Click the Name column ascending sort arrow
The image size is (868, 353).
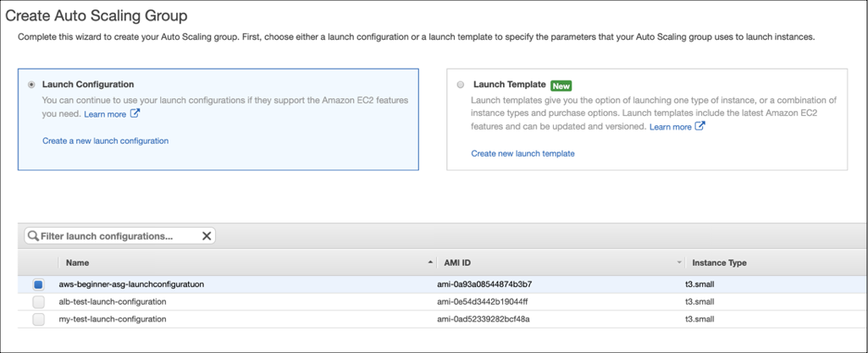point(430,262)
